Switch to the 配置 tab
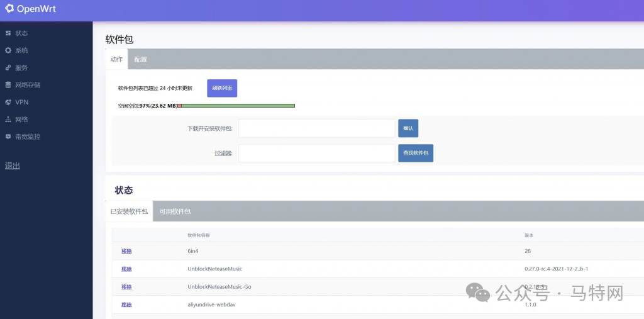This screenshot has height=319, width=644. click(140, 59)
